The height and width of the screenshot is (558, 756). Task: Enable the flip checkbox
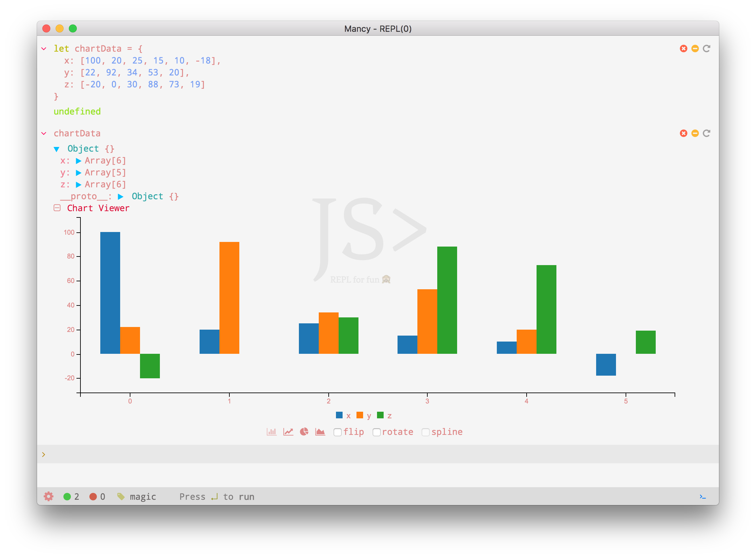[x=337, y=432]
